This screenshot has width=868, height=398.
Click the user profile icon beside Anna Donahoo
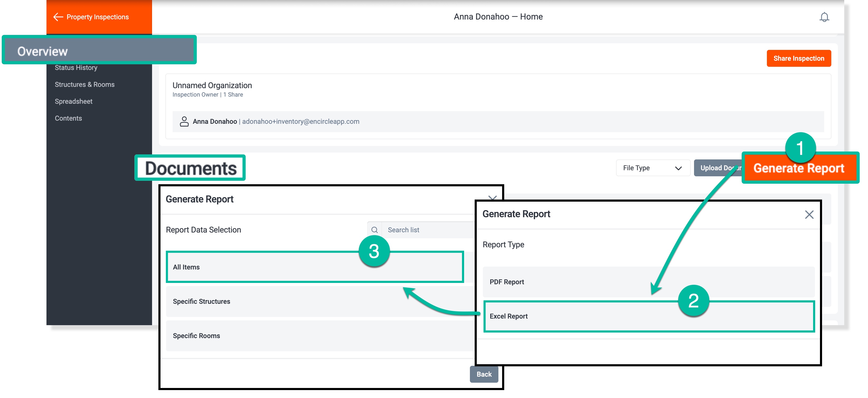pos(184,121)
